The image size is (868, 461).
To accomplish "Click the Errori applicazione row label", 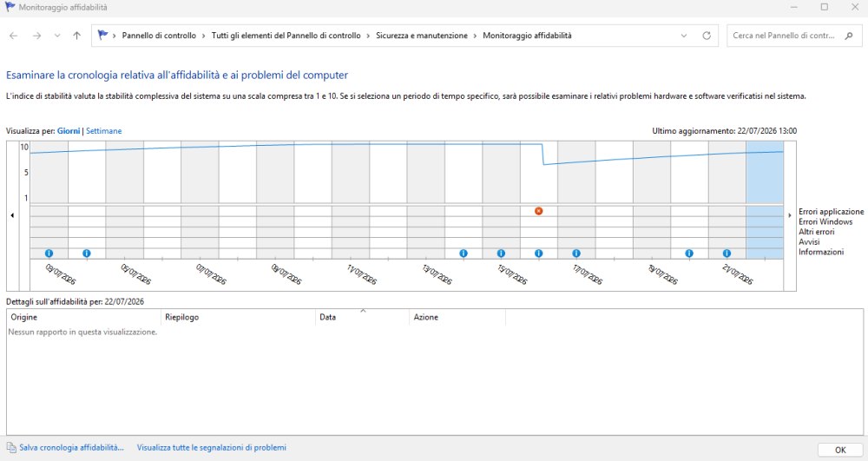I will [x=831, y=212].
